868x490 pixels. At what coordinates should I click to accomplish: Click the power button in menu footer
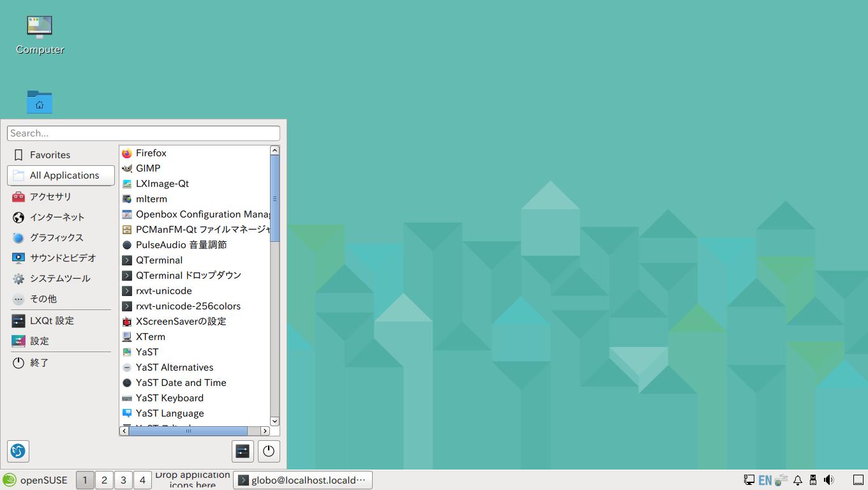[x=269, y=451]
